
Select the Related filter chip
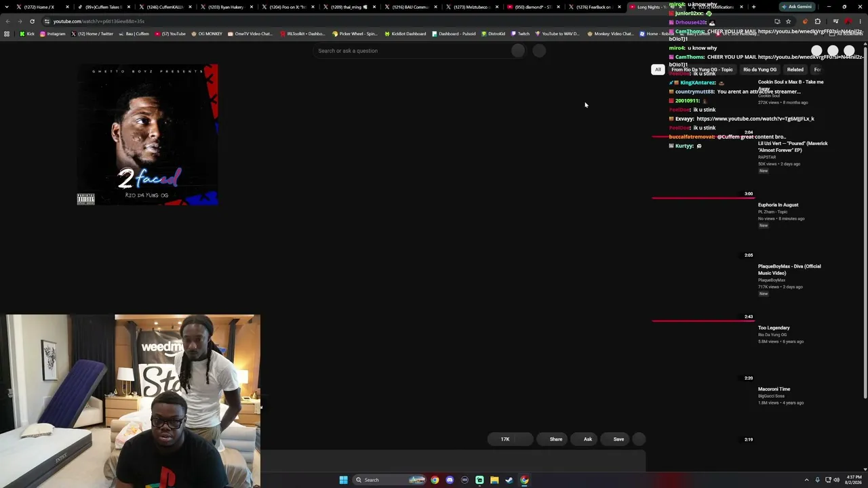795,69
